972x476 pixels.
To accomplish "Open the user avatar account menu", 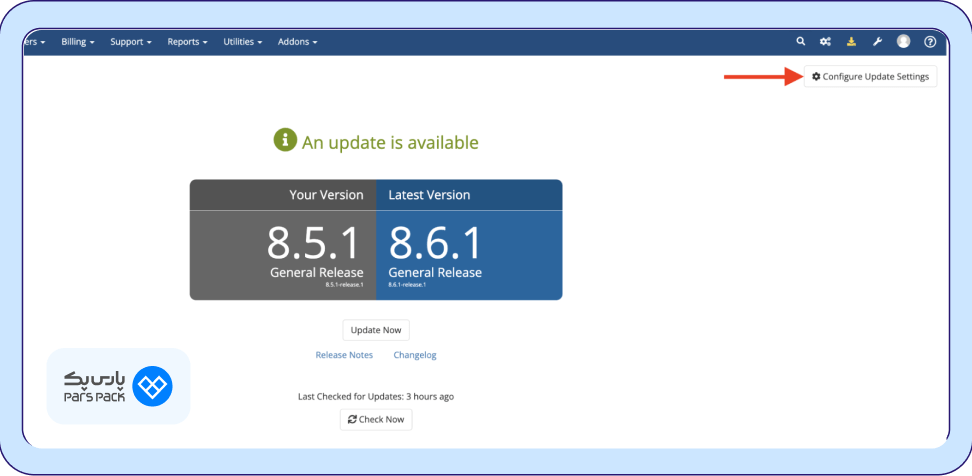I will 903,42.
